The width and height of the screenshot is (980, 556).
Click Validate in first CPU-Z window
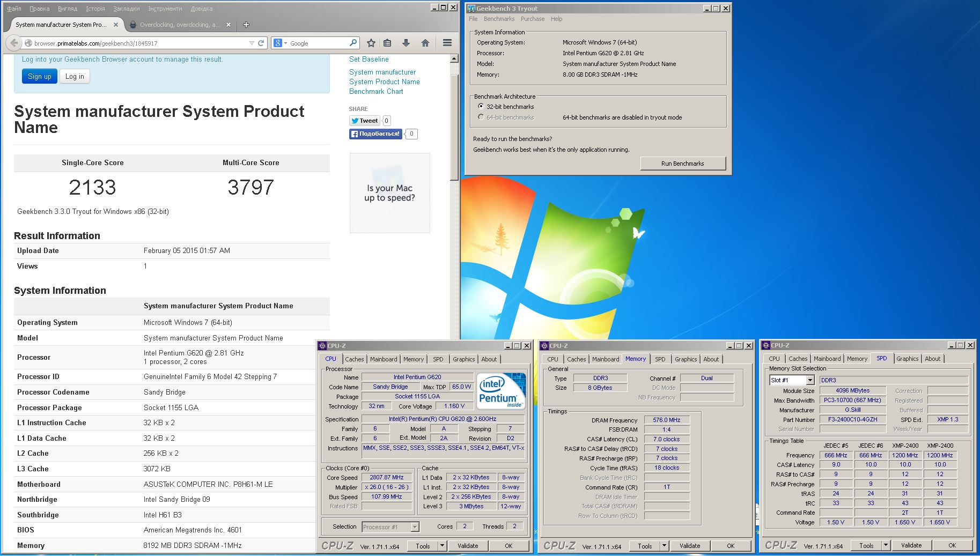pos(468,546)
